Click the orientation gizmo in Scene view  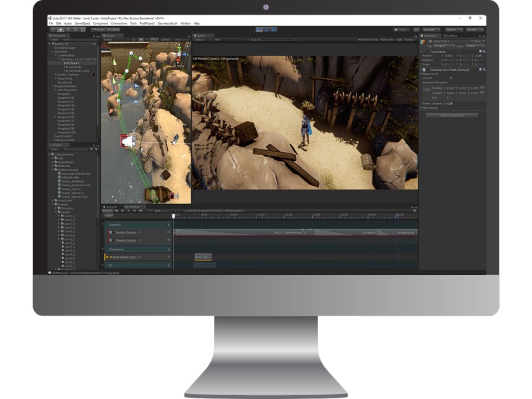coord(179,54)
